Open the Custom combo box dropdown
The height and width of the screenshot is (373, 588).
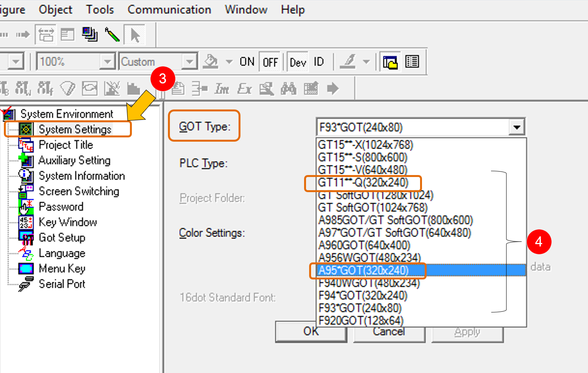(189, 61)
